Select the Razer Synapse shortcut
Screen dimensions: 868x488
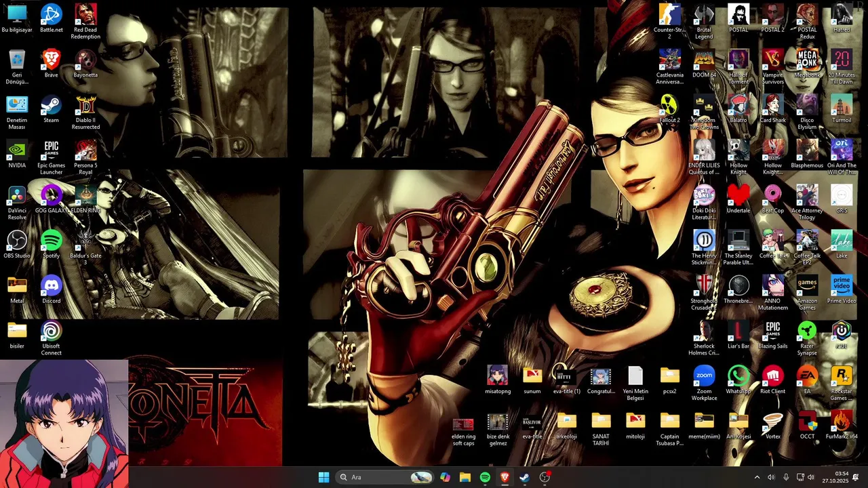[x=807, y=339]
